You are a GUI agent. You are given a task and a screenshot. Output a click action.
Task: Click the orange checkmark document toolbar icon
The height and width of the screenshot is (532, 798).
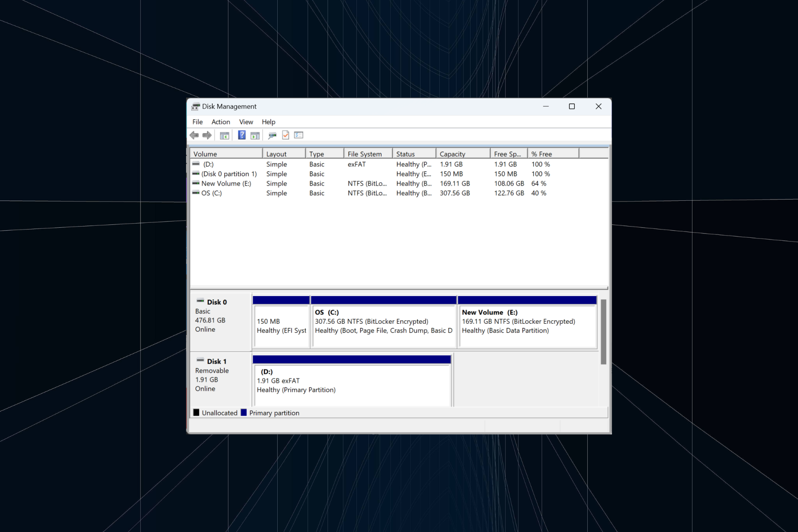pos(286,135)
